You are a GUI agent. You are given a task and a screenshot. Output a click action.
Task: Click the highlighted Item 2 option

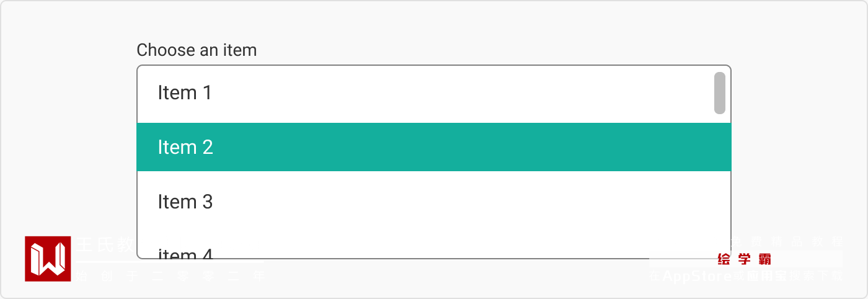pos(433,147)
